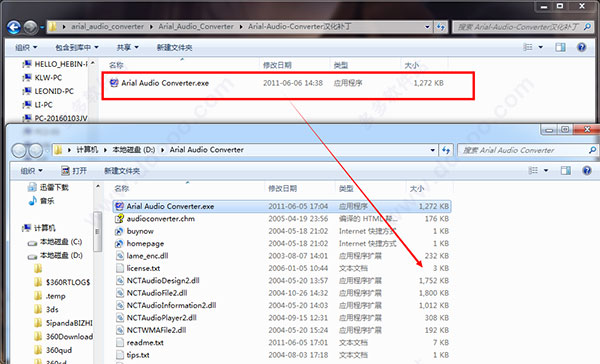This screenshot has width=600, height=364.
Task: Open the help icon in the front window toolbar
Action: pyautogui.click(x=587, y=170)
